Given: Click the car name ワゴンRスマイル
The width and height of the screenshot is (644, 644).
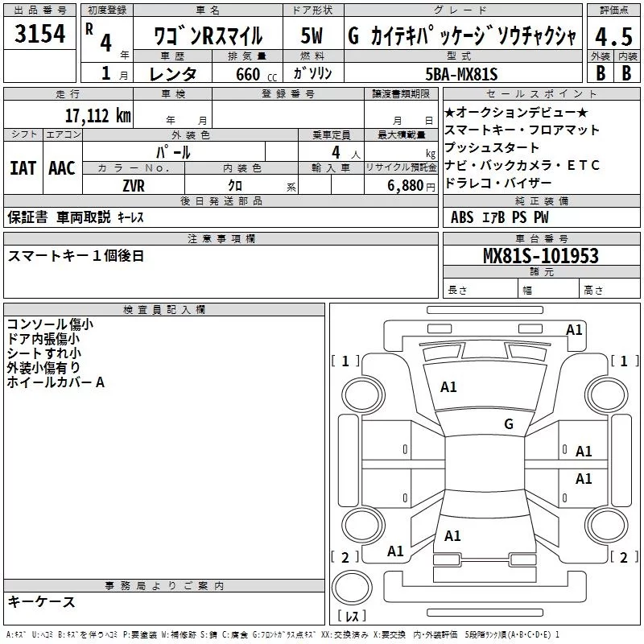Looking at the screenshot, I should click(208, 35).
